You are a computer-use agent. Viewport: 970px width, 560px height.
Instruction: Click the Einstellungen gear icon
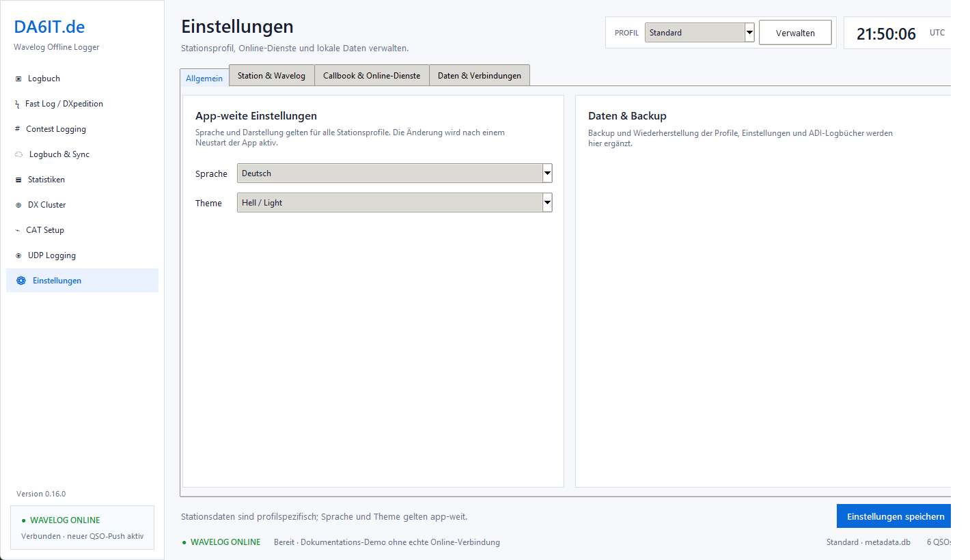tap(21, 281)
